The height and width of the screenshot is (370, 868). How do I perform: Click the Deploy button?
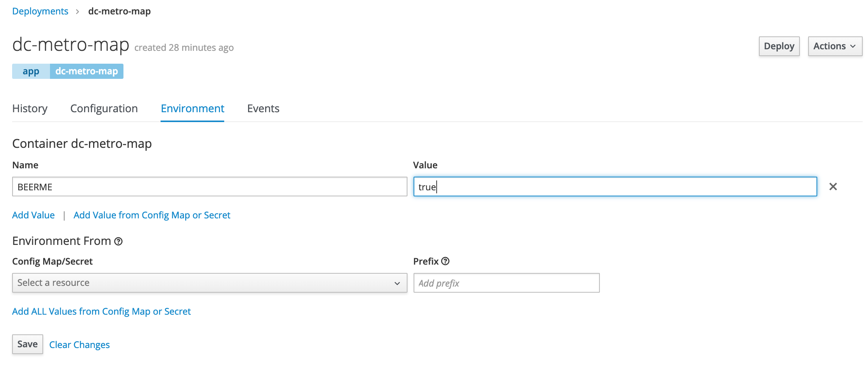(779, 46)
